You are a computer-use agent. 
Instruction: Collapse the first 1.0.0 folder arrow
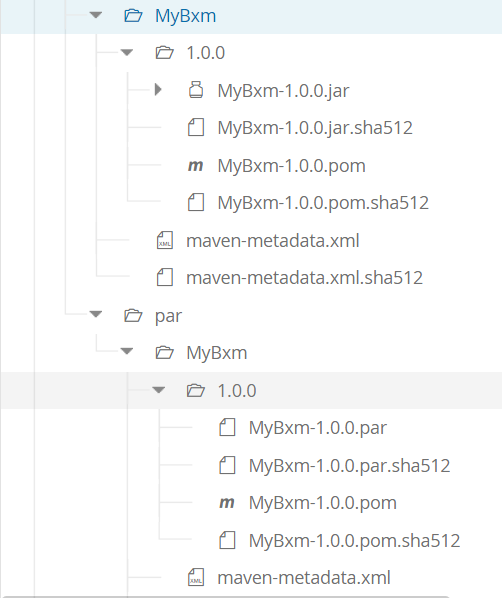point(127,52)
